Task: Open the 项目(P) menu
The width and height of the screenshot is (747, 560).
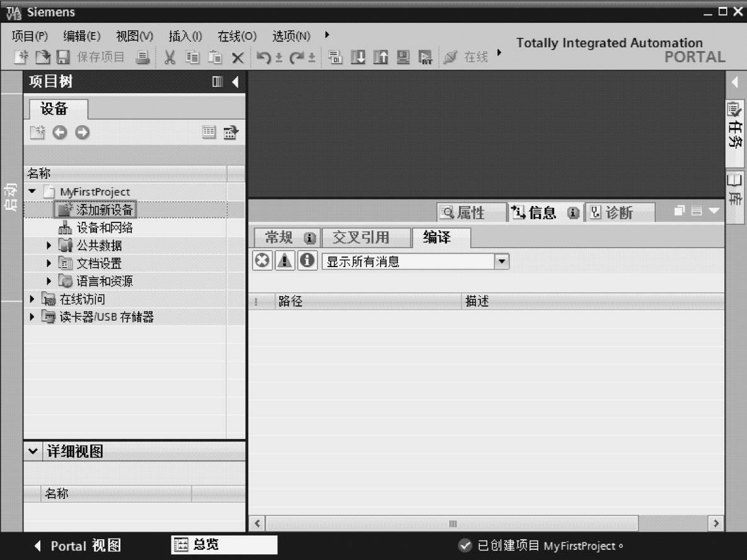Action: 30,36
